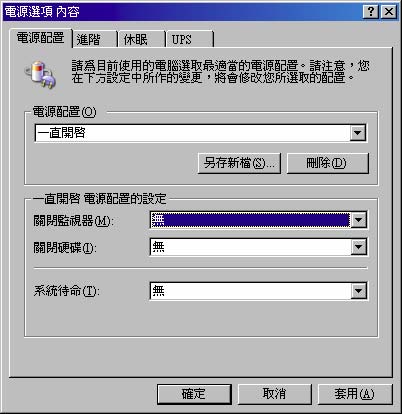The height and width of the screenshot is (414, 402).
Task: Click the battery and plug power icon
Action: tap(40, 74)
